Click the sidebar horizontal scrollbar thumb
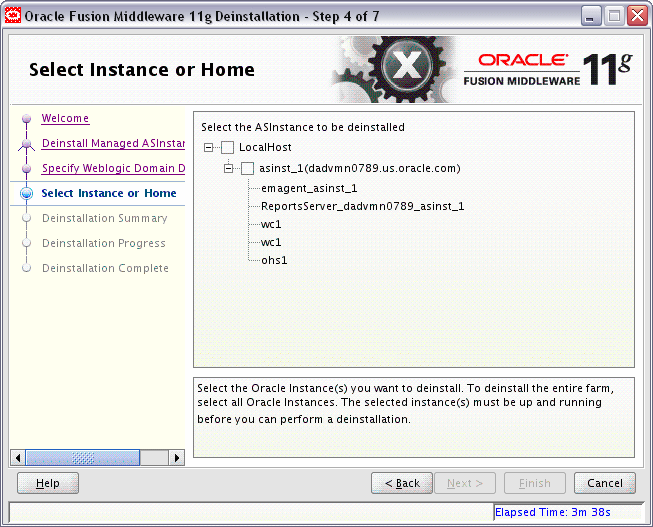 click(83, 458)
